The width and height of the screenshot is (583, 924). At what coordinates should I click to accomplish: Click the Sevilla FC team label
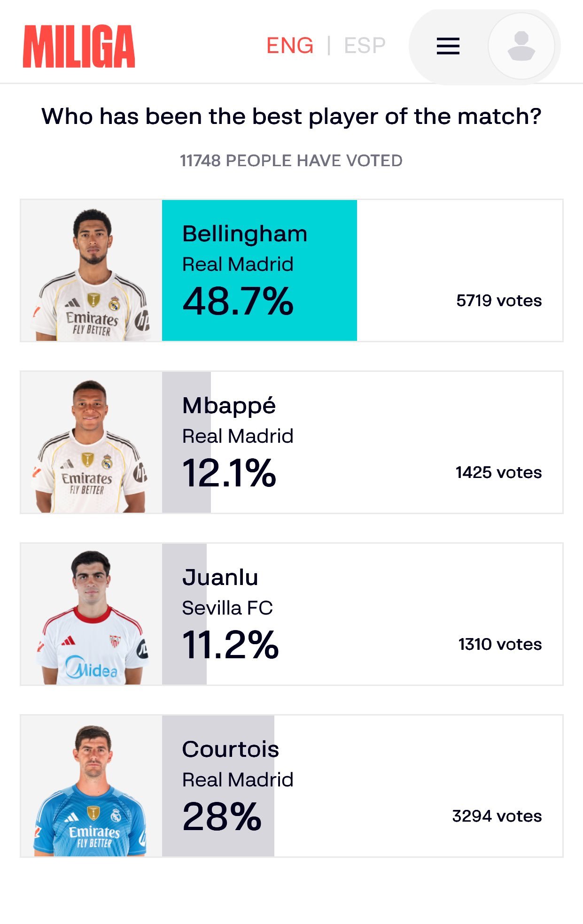227,608
